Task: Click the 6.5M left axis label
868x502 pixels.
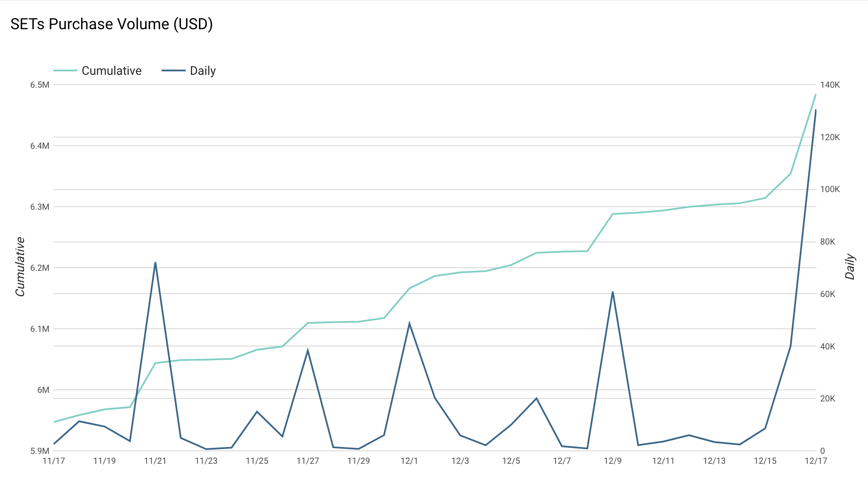Action: (x=40, y=85)
